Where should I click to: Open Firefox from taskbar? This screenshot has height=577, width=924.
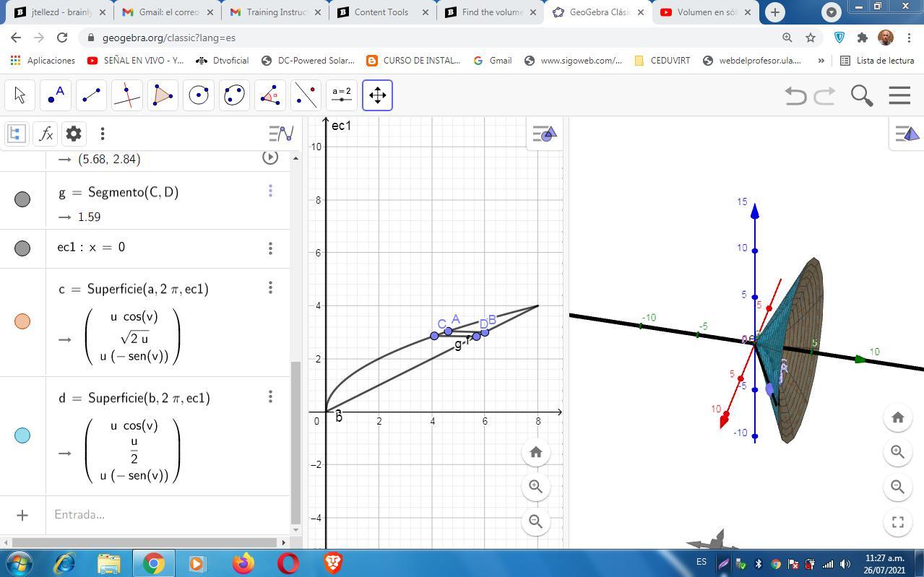pyautogui.click(x=243, y=563)
